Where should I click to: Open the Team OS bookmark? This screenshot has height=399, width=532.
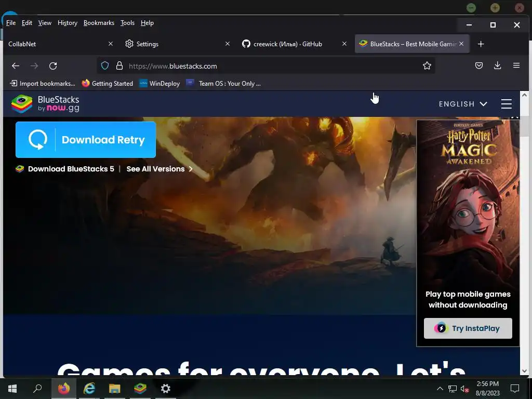click(223, 84)
